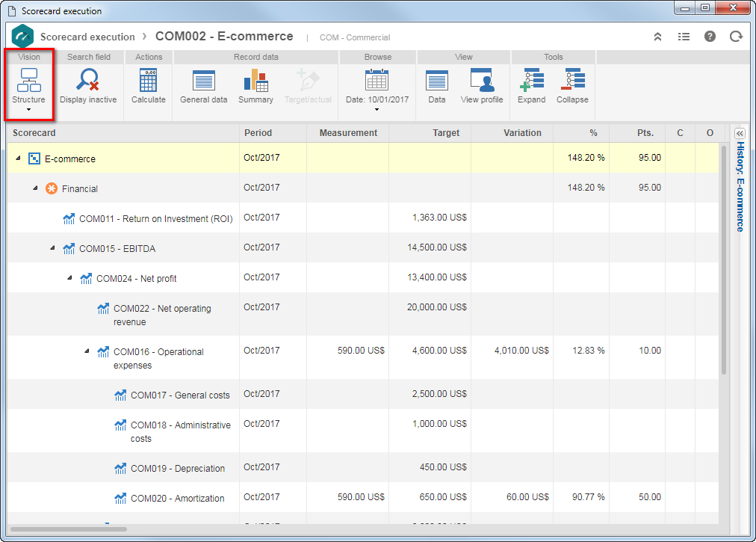Open the list menu icon in header
The image size is (756, 542).
click(684, 37)
